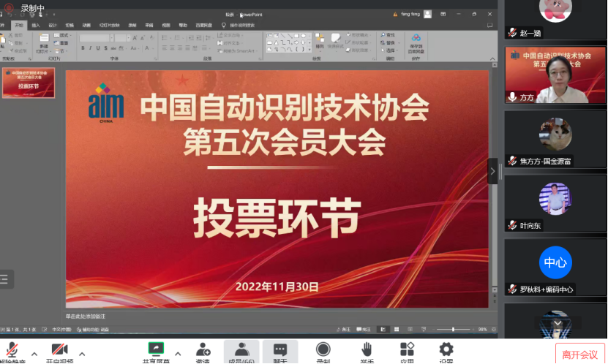Select participant 赵一涵's tile

point(555,18)
